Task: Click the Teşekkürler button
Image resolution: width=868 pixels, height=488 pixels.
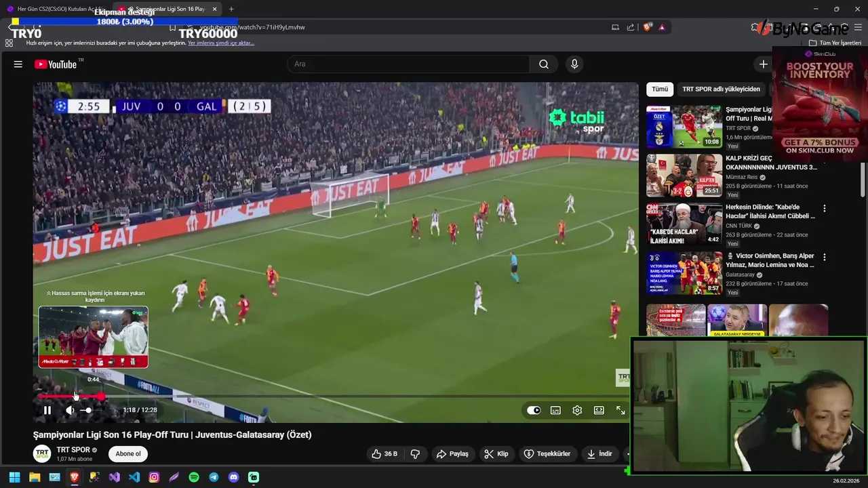Action: click(x=547, y=454)
